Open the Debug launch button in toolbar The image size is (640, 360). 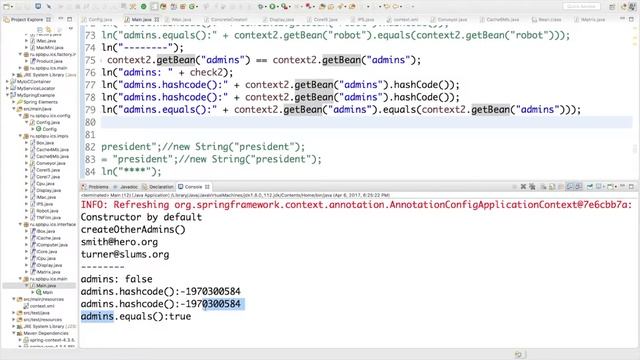click(x=261, y=6)
